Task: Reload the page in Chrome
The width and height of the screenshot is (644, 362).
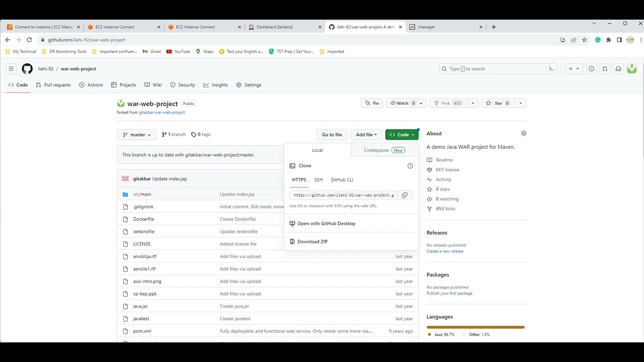Action: point(29,40)
